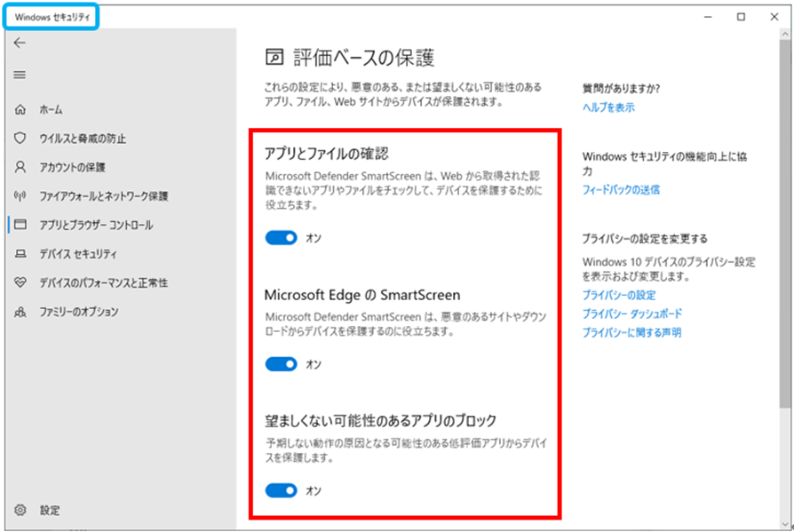Disable the アプリとファイルの確認 toggle
The width and height of the screenshot is (794, 532).
tap(280, 238)
